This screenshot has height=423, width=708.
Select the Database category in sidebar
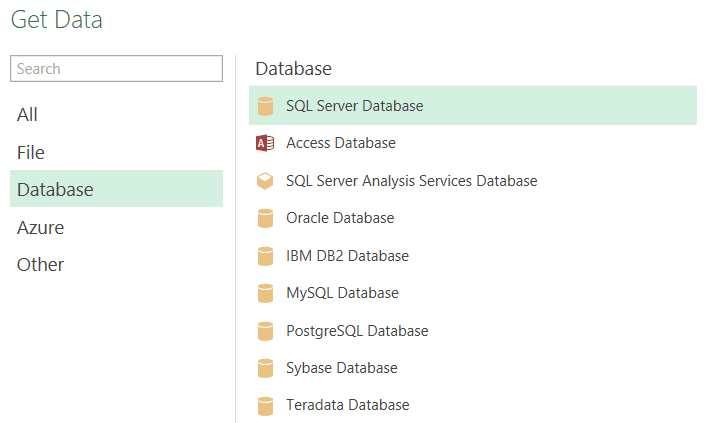55,189
